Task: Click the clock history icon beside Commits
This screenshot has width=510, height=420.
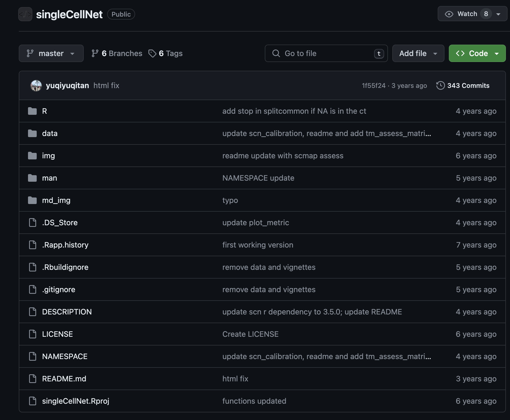Action: pos(440,85)
